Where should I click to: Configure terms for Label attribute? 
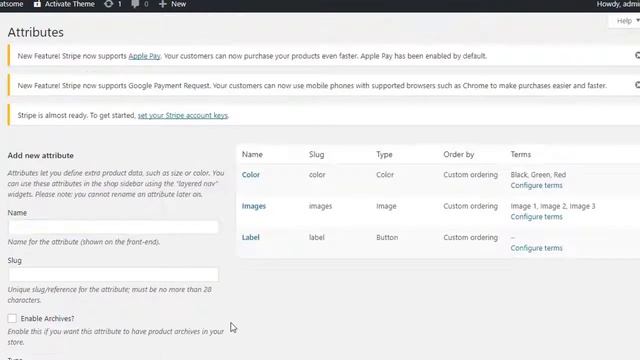pyautogui.click(x=536, y=248)
